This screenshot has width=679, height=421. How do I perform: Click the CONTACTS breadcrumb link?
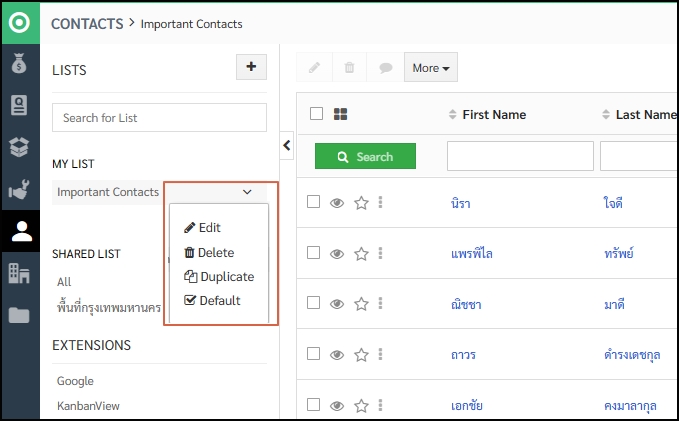coord(87,24)
